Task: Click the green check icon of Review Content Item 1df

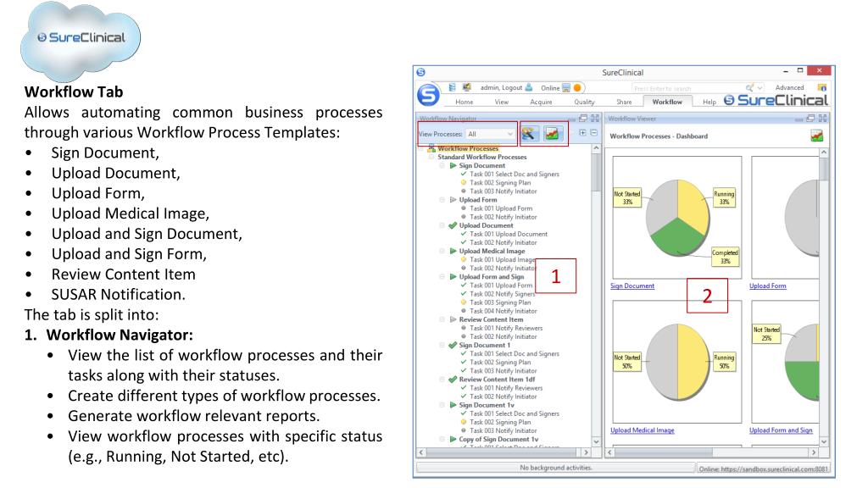Action: tap(453, 379)
